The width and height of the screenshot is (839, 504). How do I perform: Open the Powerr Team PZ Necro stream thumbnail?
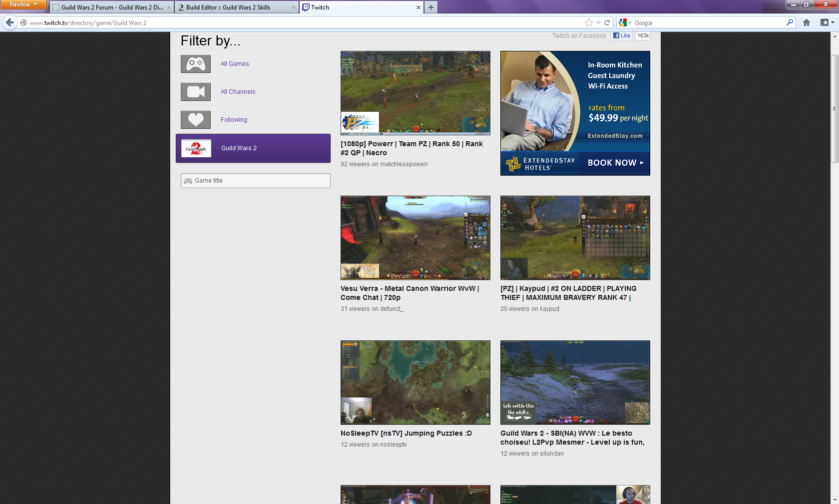pyautogui.click(x=416, y=93)
